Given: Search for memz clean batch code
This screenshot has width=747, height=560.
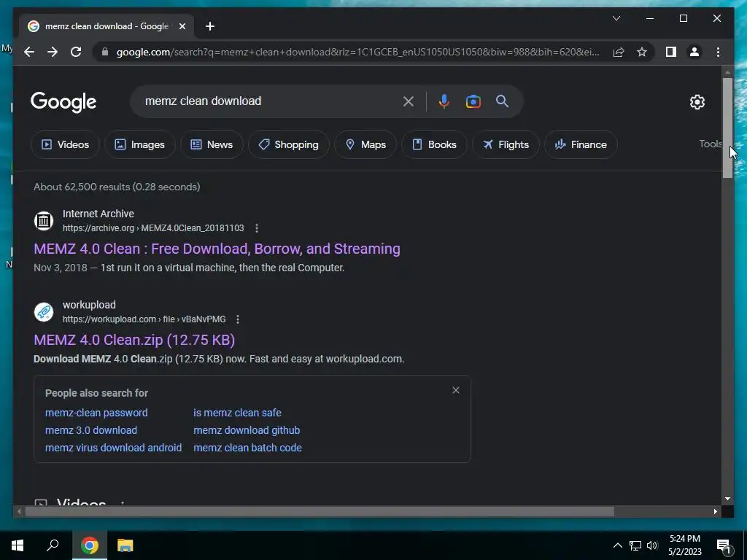Looking at the screenshot, I should pyautogui.click(x=247, y=448).
